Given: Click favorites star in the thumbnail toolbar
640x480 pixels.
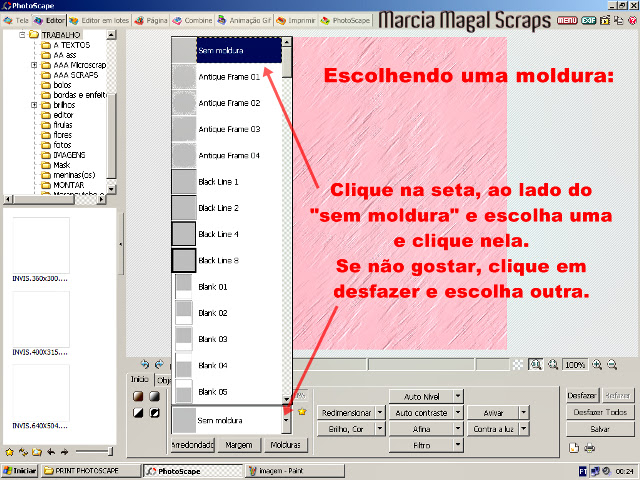Looking at the screenshot, I should click(9, 452).
